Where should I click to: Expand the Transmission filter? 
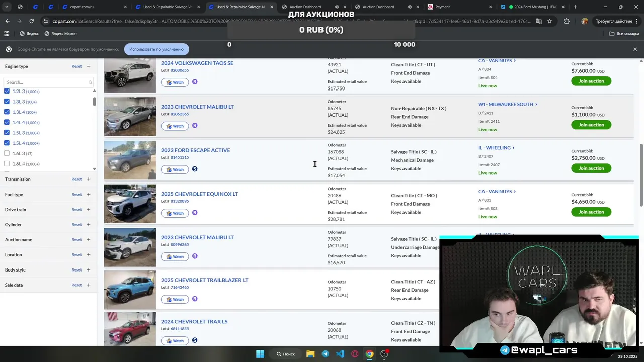[x=89, y=179]
